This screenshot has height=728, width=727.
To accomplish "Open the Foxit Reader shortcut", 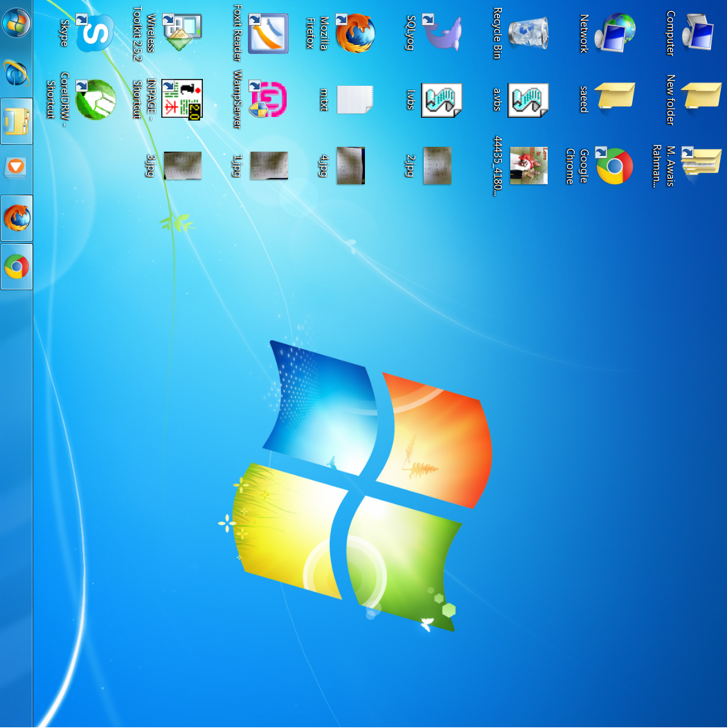I will (x=268, y=33).
